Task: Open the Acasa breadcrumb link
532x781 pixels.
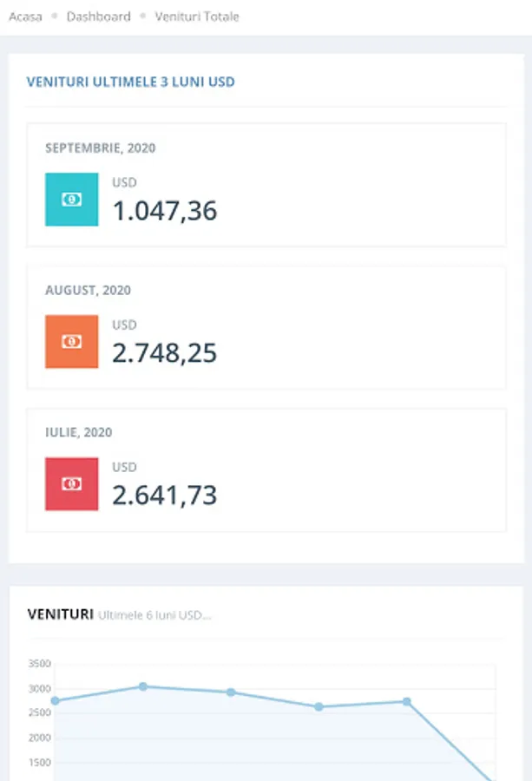Action: [25, 16]
